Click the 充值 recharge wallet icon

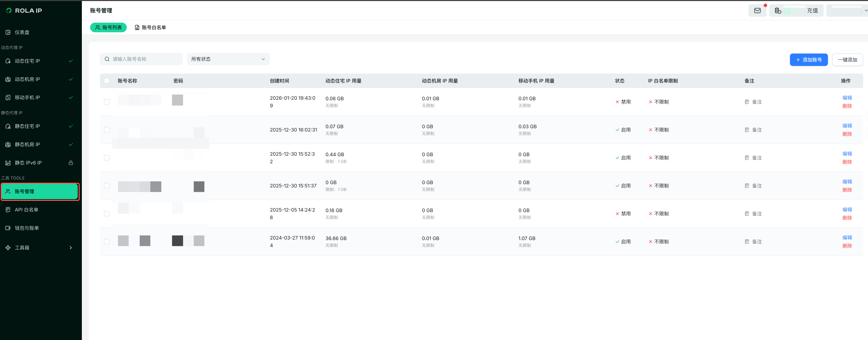pos(778,11)
